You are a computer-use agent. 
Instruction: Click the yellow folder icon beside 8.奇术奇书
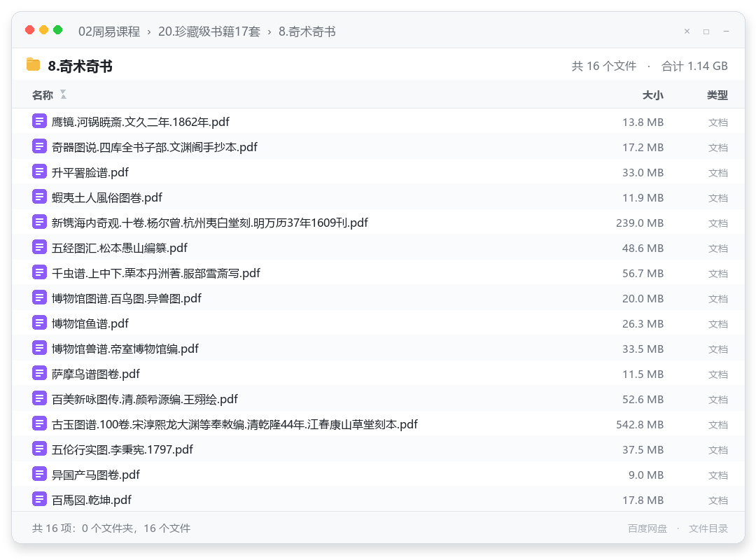33,64
